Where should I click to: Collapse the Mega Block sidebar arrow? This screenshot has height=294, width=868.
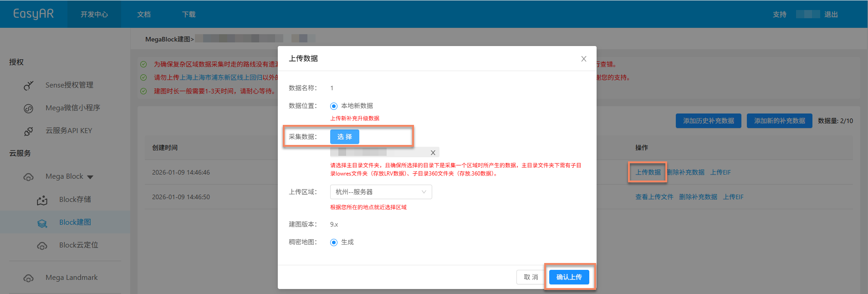click(90, 177)
